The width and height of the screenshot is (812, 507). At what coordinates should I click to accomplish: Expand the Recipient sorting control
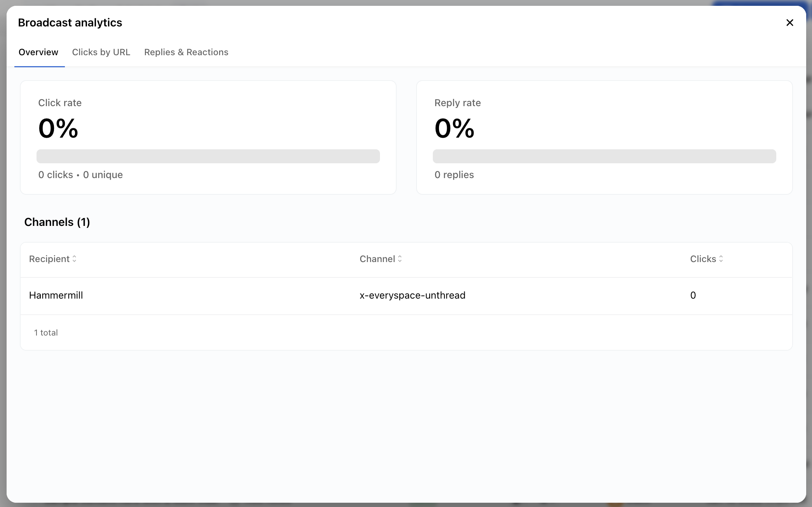click(74, 259)
